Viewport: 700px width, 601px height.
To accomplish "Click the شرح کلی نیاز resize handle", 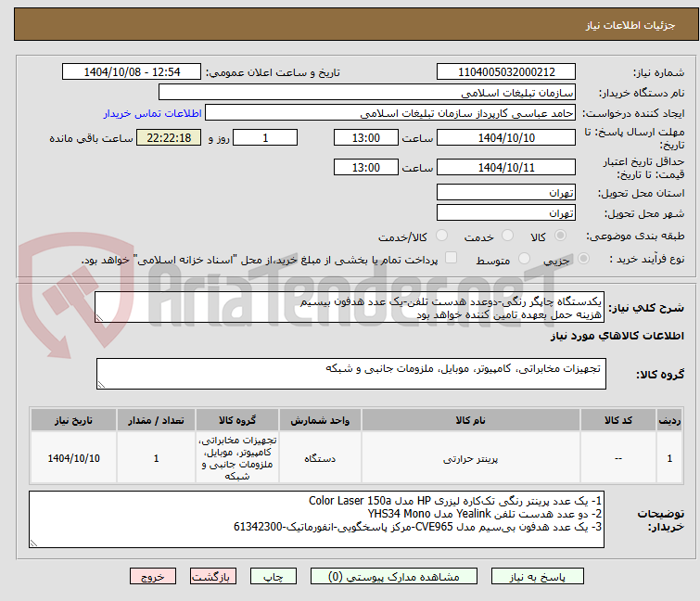I will tap(99, 318).
